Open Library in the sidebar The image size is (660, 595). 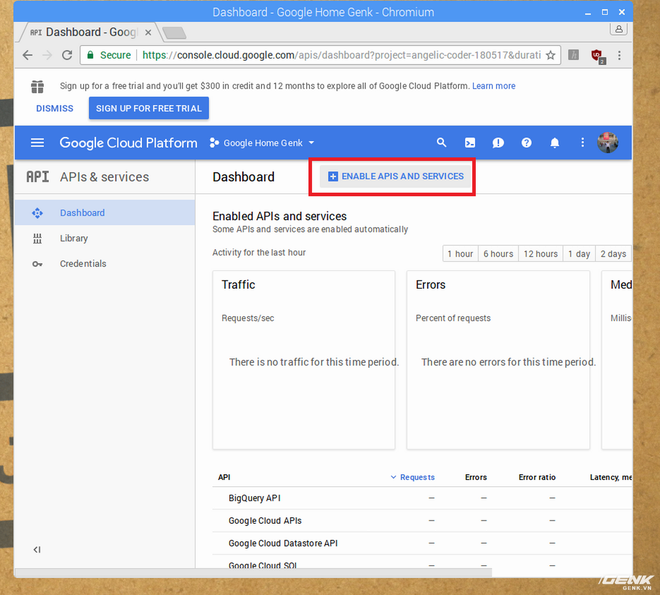[105, 238]
